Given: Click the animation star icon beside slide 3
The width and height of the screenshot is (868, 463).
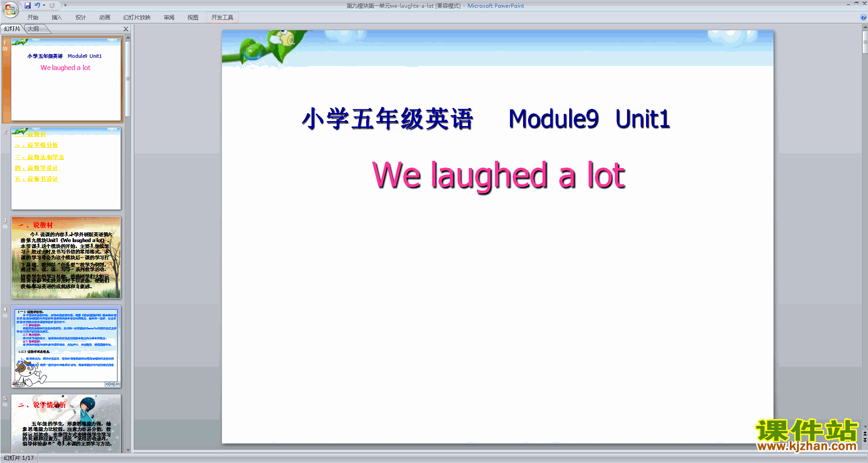Looking at the screenshot, I should point(5,227).
